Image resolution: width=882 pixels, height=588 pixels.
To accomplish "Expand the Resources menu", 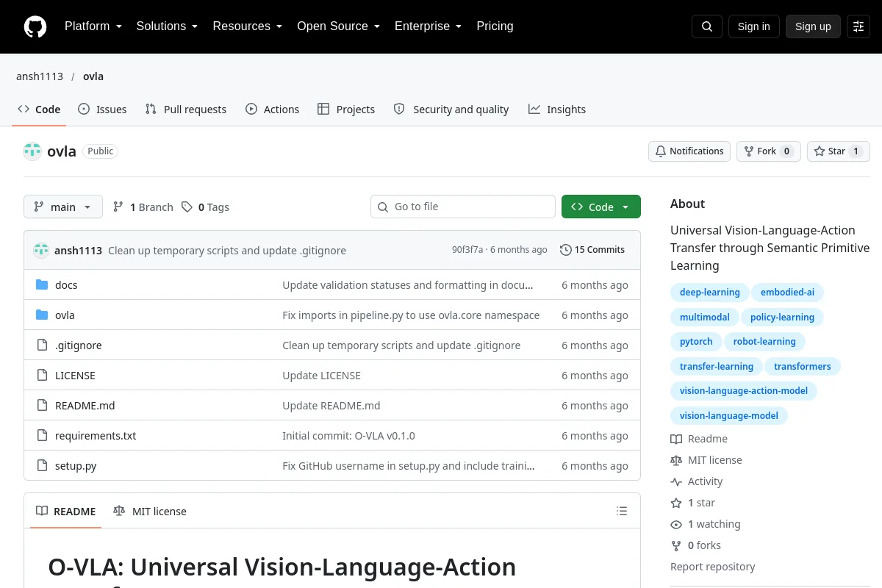I will 248,26.
